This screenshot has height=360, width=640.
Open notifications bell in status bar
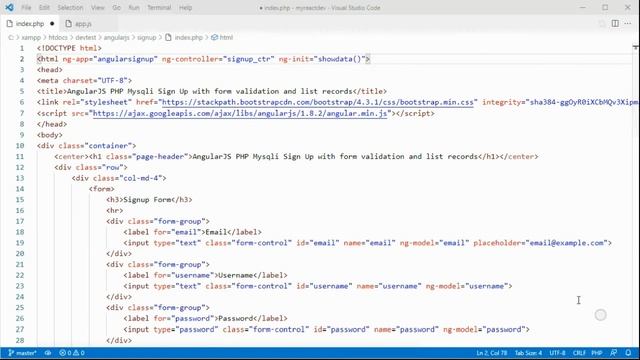pyautogui.click(x=628, y=353)
